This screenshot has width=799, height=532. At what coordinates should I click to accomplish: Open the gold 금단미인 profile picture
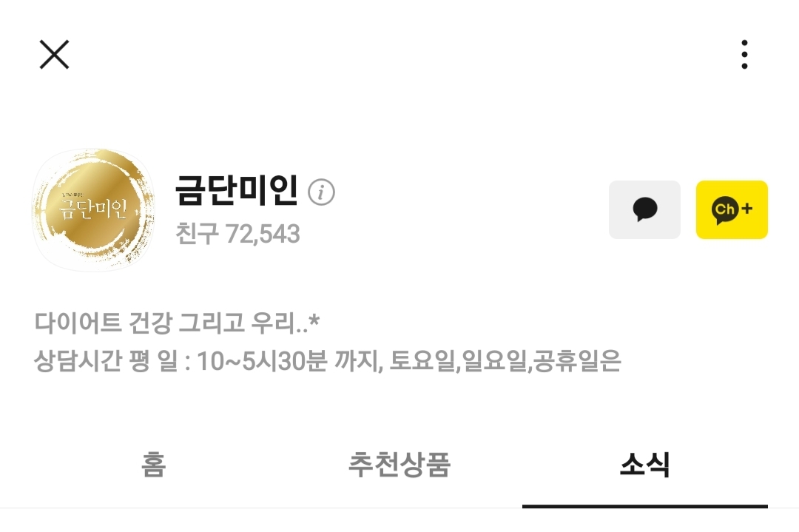point(93,209)
